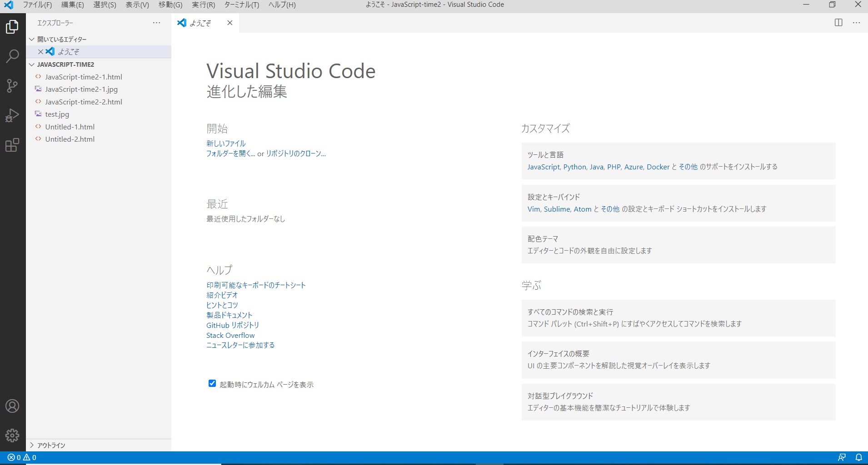
Task: Open the ファイル(F) menu
Action: [37, 5]
